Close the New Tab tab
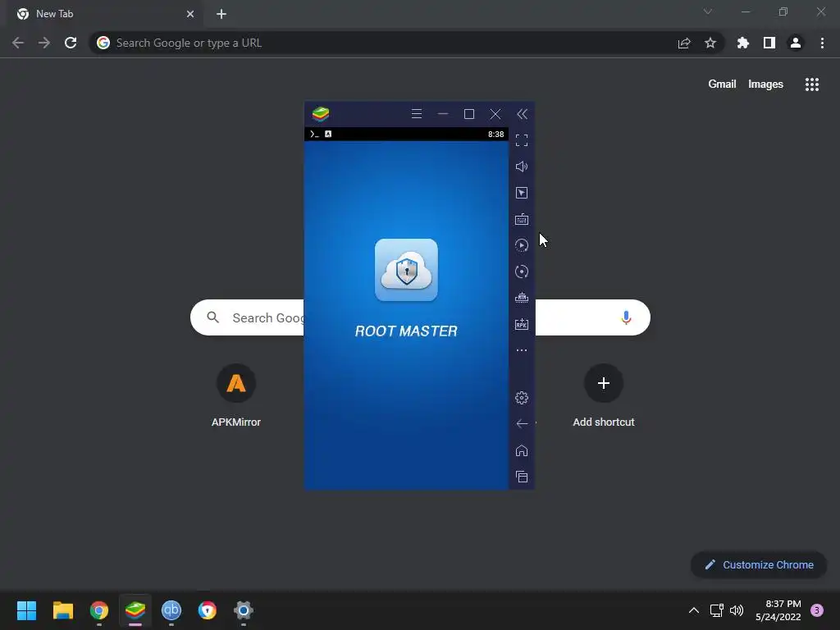Image resolution: width=840 pixels, height=630 pixels. click(189, 14)
